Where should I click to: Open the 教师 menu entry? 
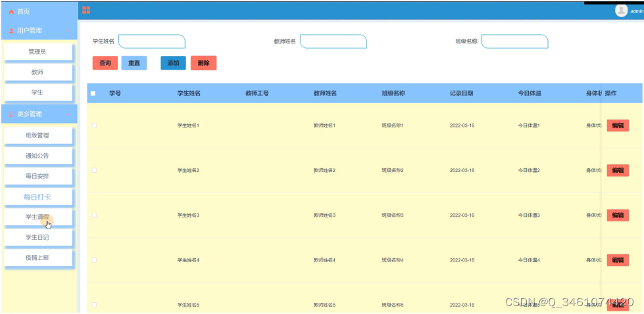pos(37,72)
